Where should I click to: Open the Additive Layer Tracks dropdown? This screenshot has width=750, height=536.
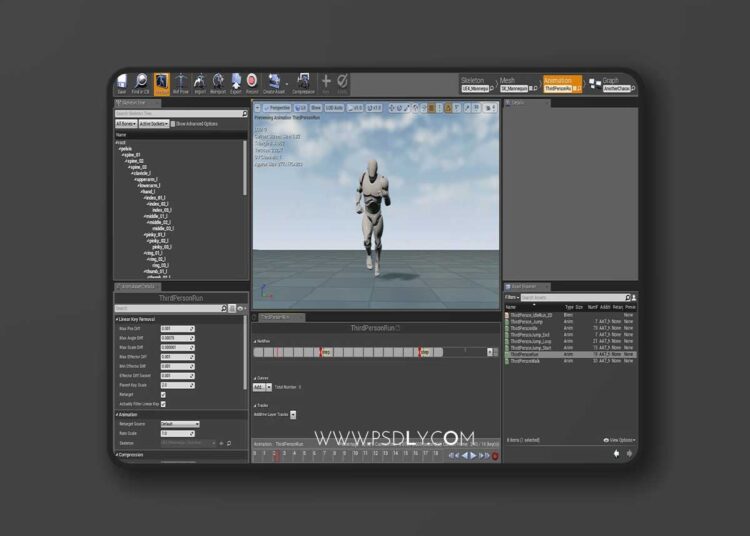click(293, 415)
